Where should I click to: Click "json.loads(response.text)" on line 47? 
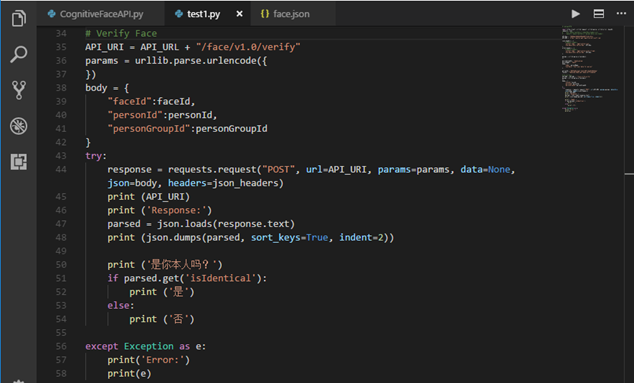[x=226, y=224]
